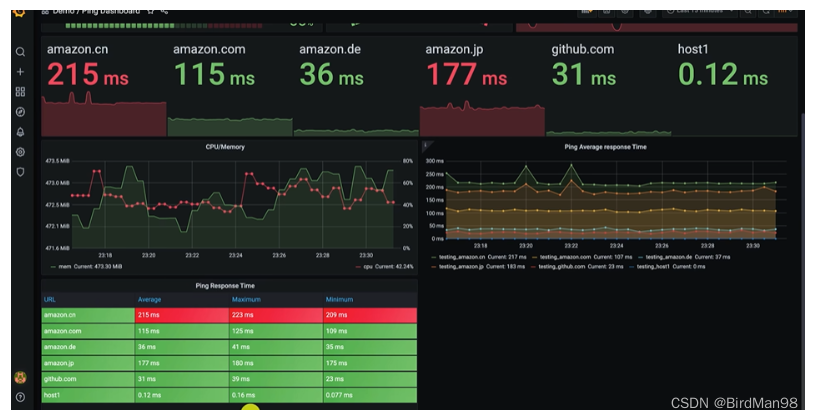Sort table by the Average column header

pos(150,300)
